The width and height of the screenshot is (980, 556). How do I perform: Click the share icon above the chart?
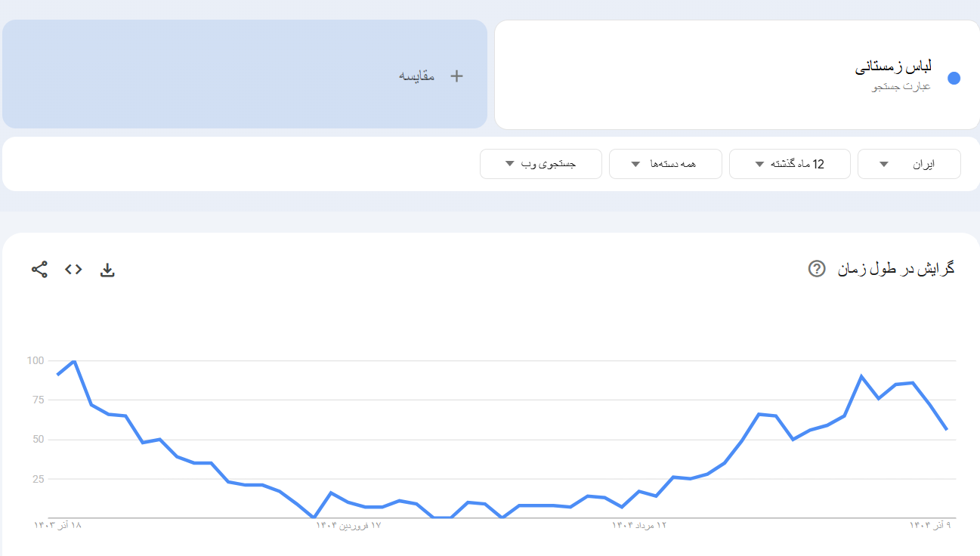click(39, 269)
